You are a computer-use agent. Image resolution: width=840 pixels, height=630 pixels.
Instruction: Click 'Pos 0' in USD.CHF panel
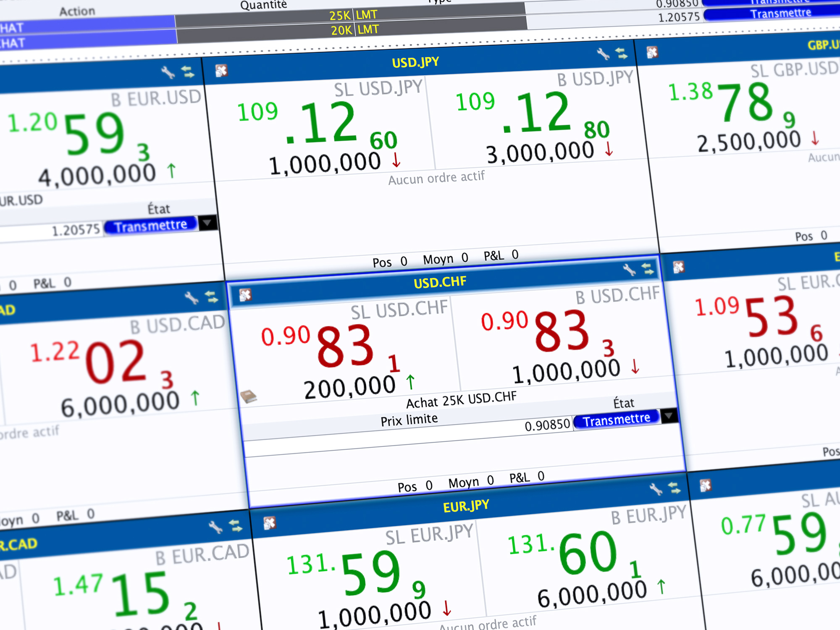(415, 486)
